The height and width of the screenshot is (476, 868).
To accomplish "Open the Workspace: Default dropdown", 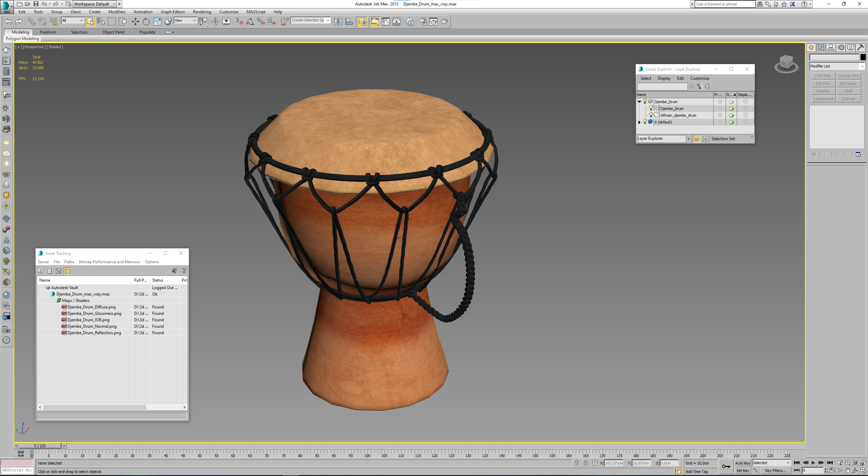I will [94, 4].
